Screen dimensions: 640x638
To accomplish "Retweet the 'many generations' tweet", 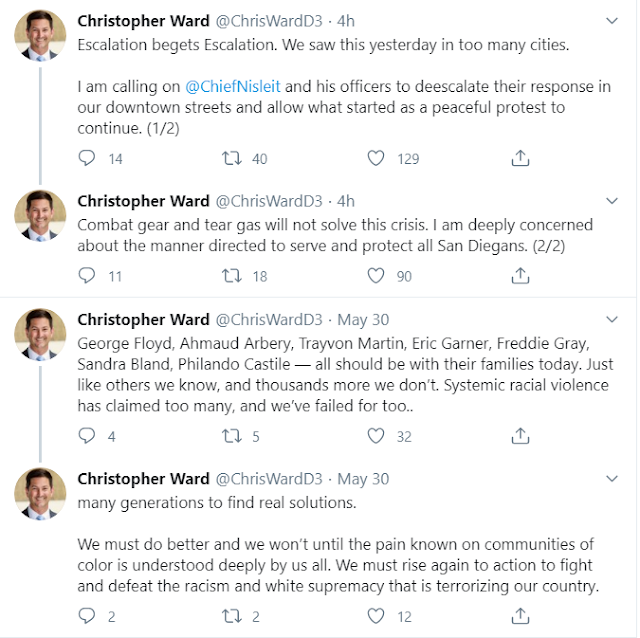I will (231, 616).
